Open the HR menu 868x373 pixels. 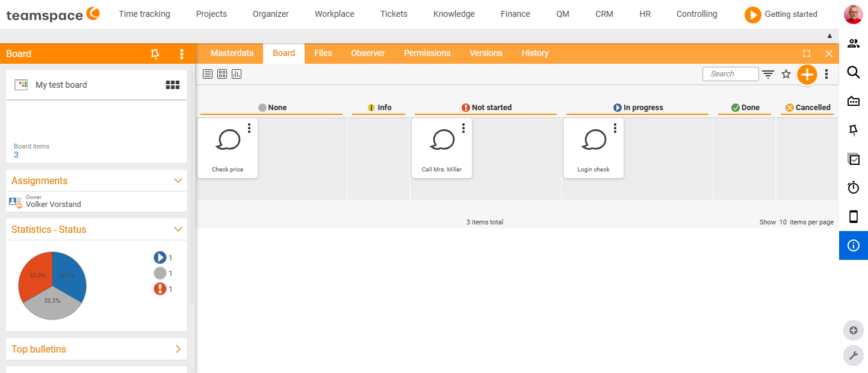point(645,14)
